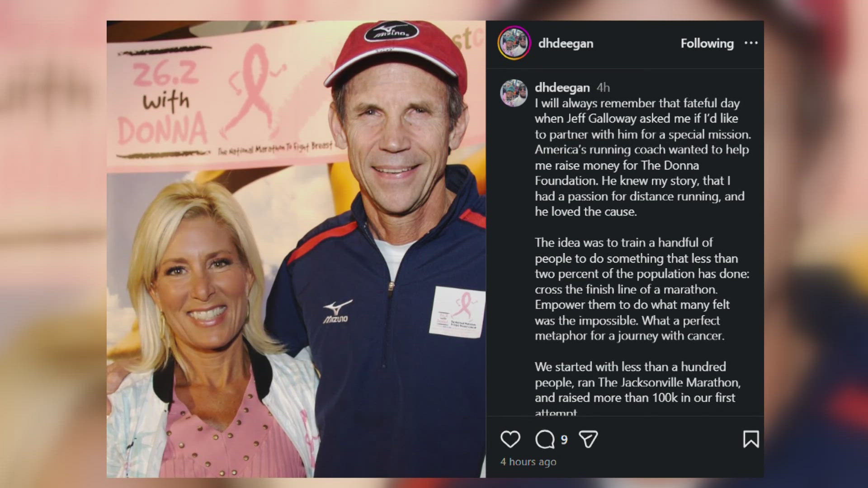868x488 pixels.
Task: Click the pink ribbon badge on the jacket
Action: click(x=457, y=312)
